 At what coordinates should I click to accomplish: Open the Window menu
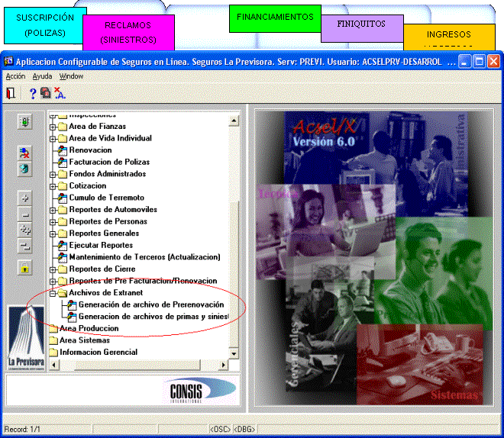pyautogui.click(x=71, y=76)
